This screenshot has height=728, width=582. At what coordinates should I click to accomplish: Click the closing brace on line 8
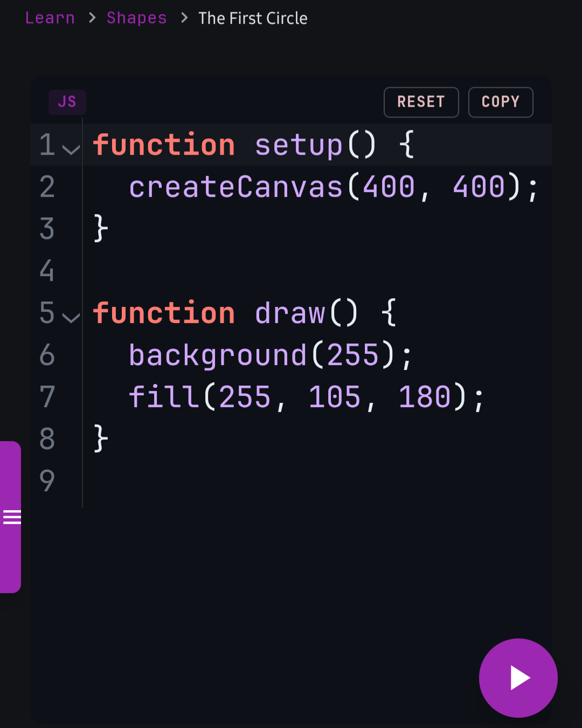point(101,438)
